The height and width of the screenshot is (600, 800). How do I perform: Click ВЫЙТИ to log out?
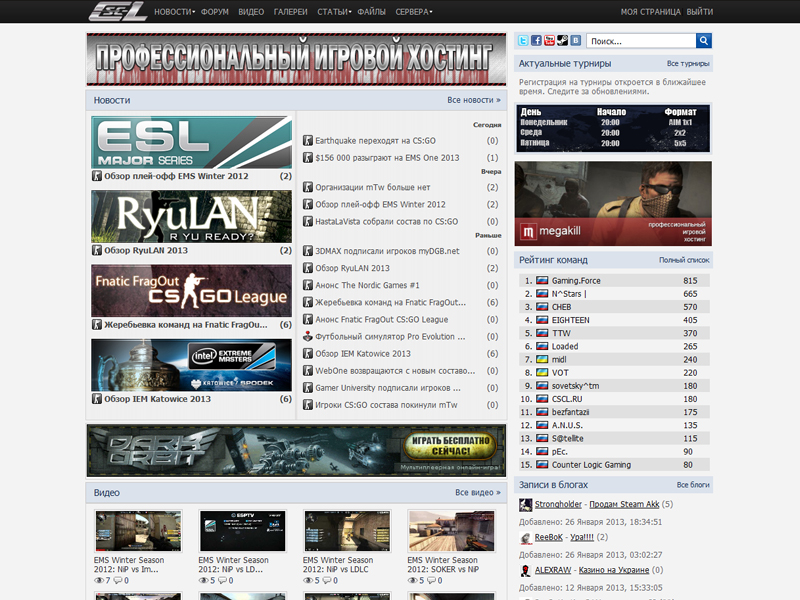pos(699,12)
